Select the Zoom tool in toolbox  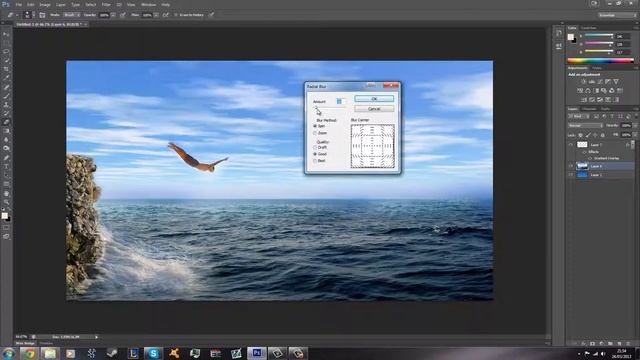(x=6, y=202)
